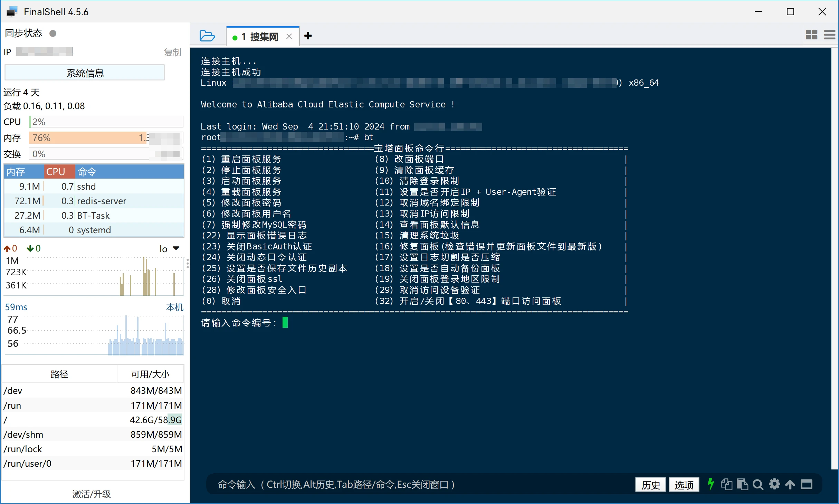Switch to grid layout view icon

811,35
